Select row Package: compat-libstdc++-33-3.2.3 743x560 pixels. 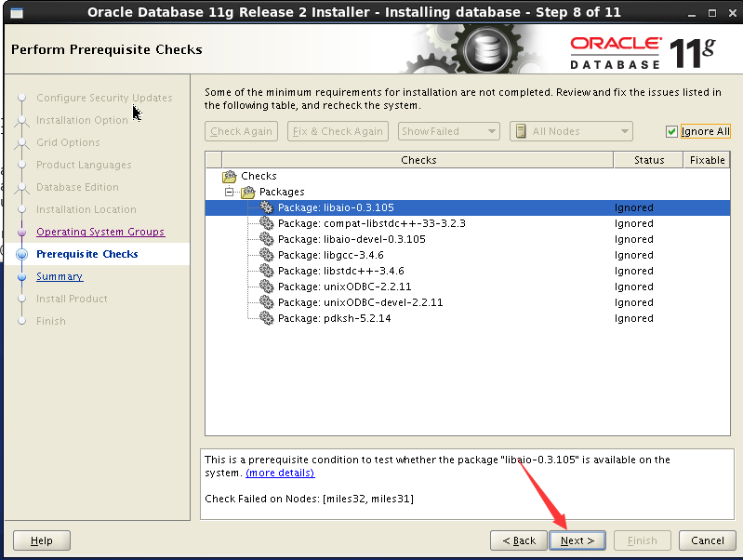click(x=468, y=223)
